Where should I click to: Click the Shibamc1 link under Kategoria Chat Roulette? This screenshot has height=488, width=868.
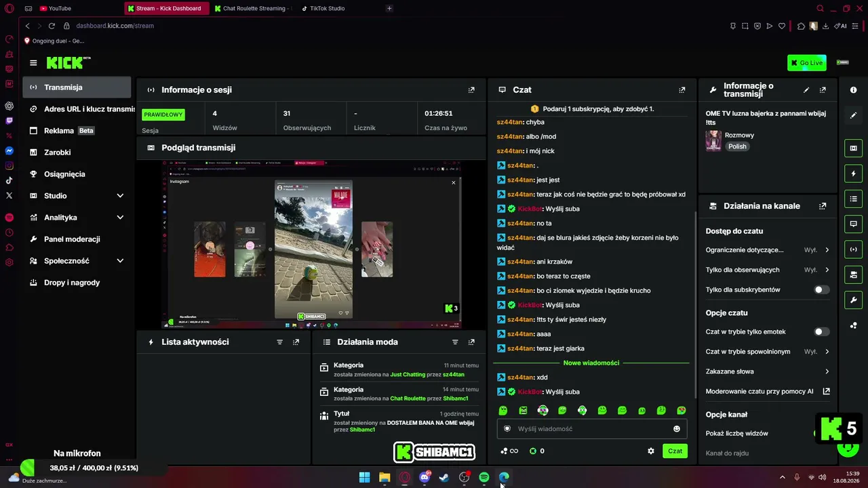click(456, 399)
